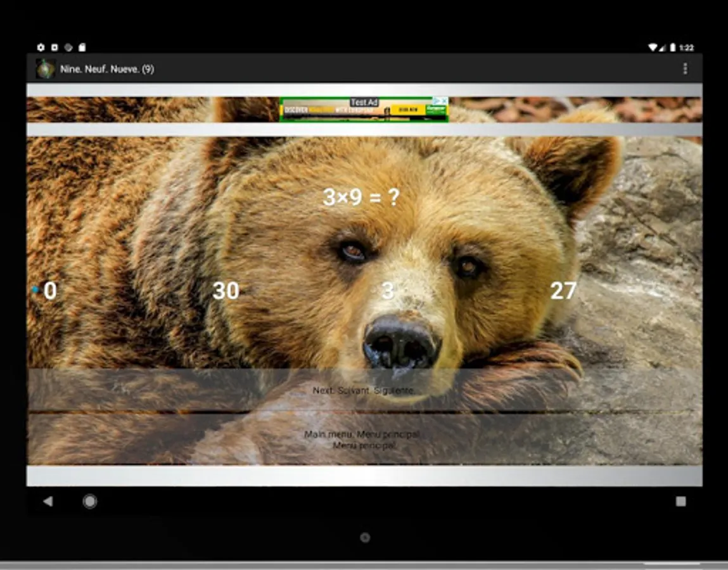This screenshot has height=570, width=728.
Task: Select radio answer 0
Action: 46,291
